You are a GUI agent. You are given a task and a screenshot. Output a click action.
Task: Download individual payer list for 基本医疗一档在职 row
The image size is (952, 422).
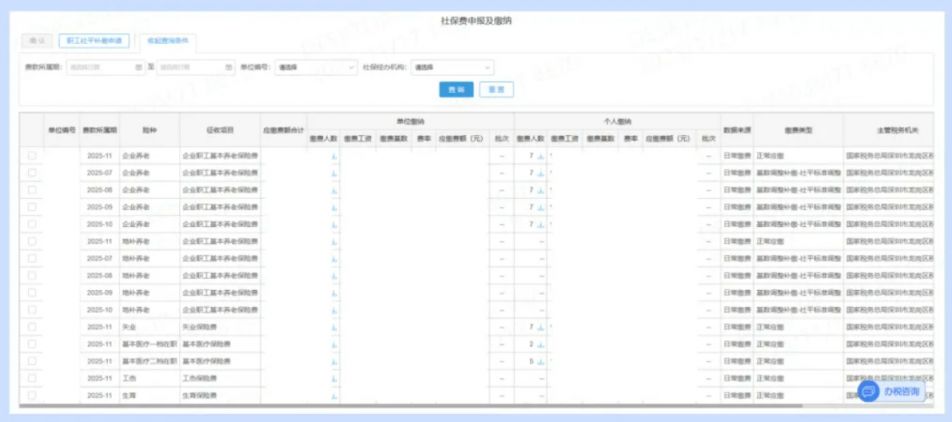(540, 344)
